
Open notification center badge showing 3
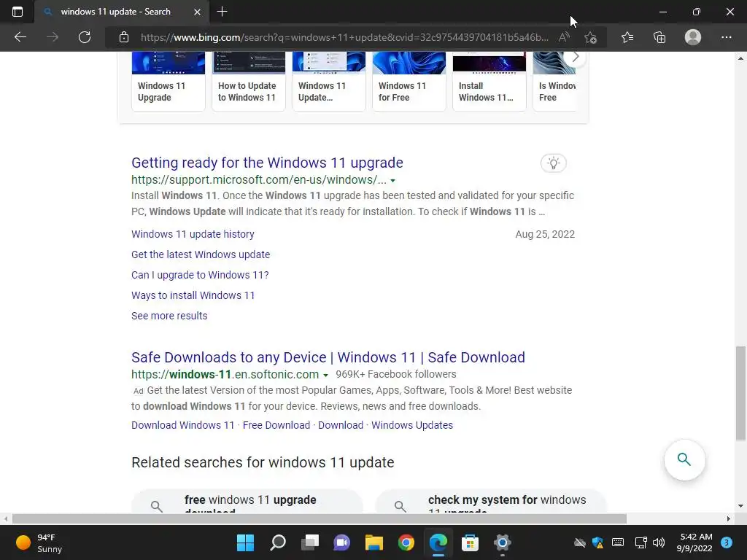(727, 542)
